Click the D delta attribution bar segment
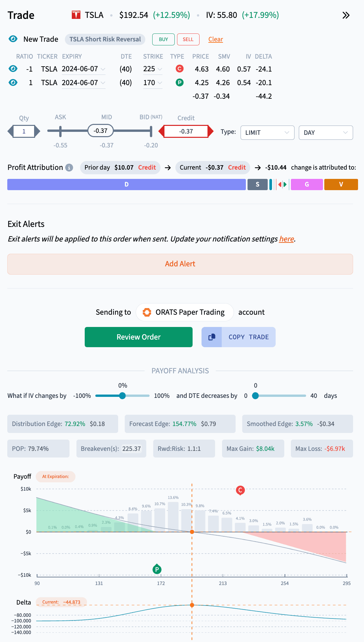Viewport: 364px width, 642px height. click(x=126, y=185)
